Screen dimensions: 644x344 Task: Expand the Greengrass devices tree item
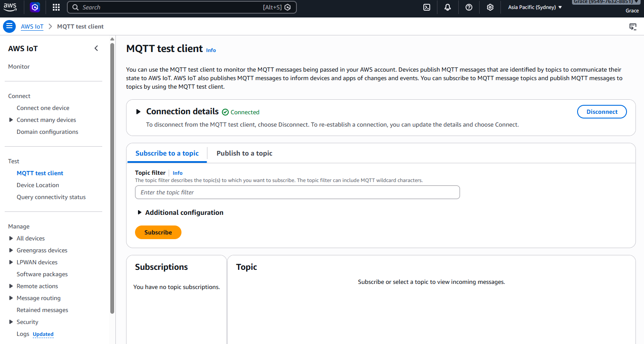pyautogui.click(x=11, y=250)
